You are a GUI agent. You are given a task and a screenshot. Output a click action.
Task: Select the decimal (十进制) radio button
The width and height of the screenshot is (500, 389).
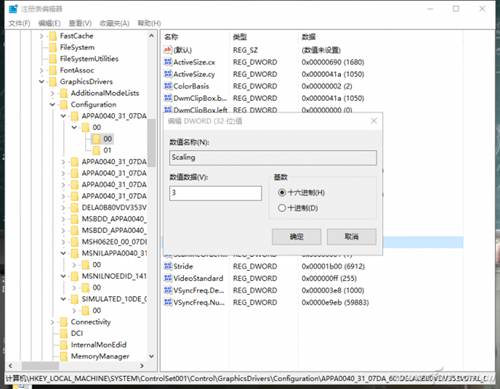coord(282,208)
